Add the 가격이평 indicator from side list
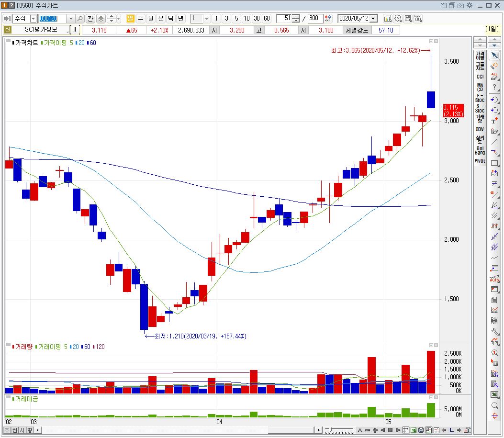504x438 pixels. 480,56
